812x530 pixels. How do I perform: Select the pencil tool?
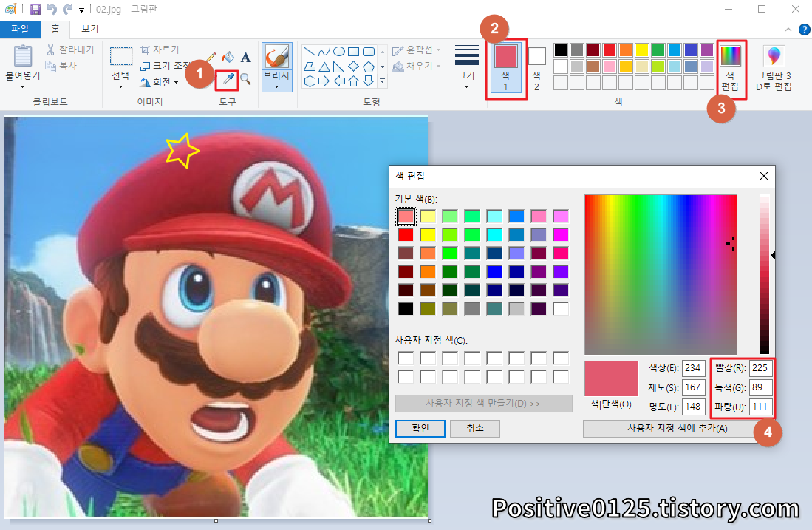point(211,57)
